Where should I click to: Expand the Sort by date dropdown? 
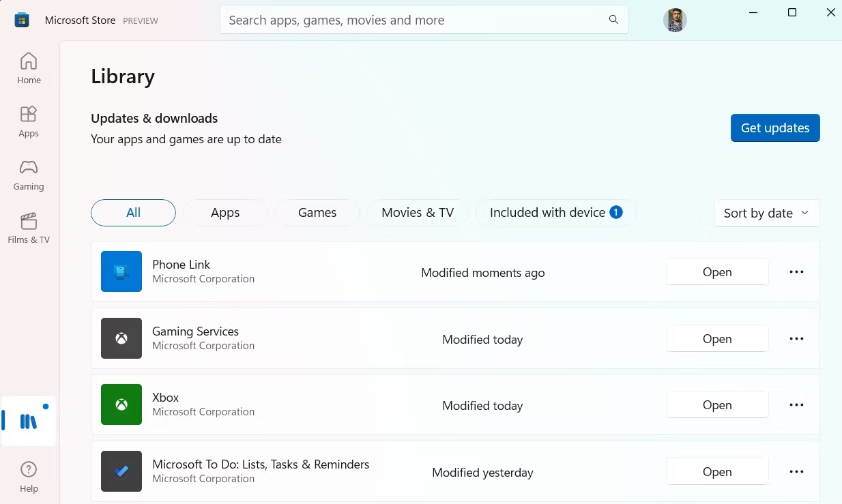click(766, 213)
